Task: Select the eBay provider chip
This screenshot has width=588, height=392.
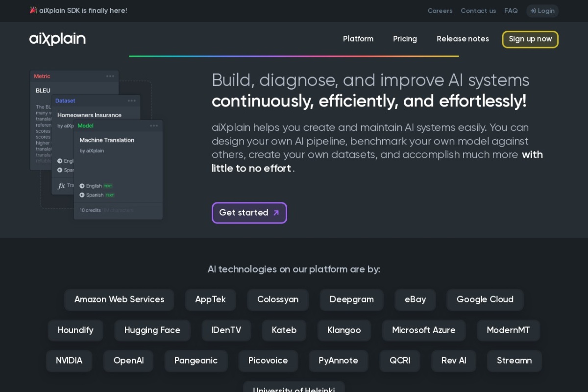Action: [415, 299]
